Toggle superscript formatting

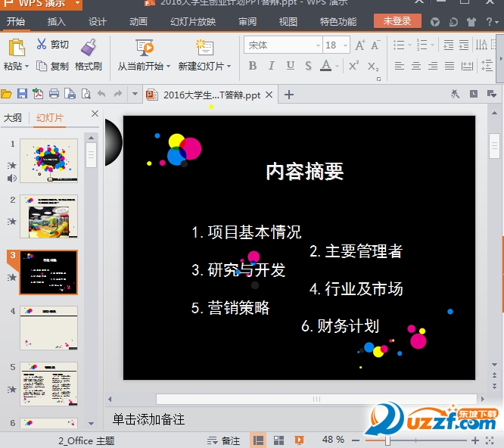[x=353, y=66]
